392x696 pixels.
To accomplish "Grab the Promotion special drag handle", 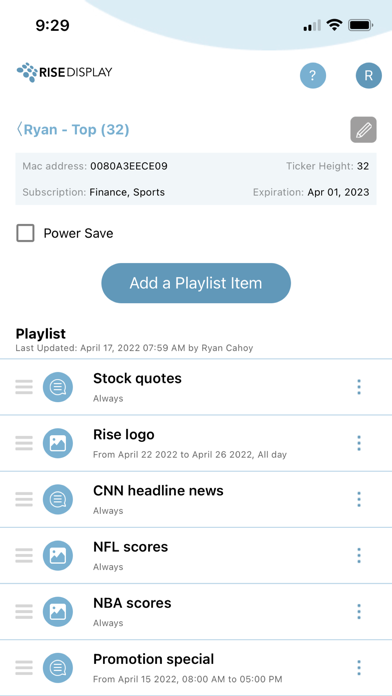I will [x=24, y=668].
